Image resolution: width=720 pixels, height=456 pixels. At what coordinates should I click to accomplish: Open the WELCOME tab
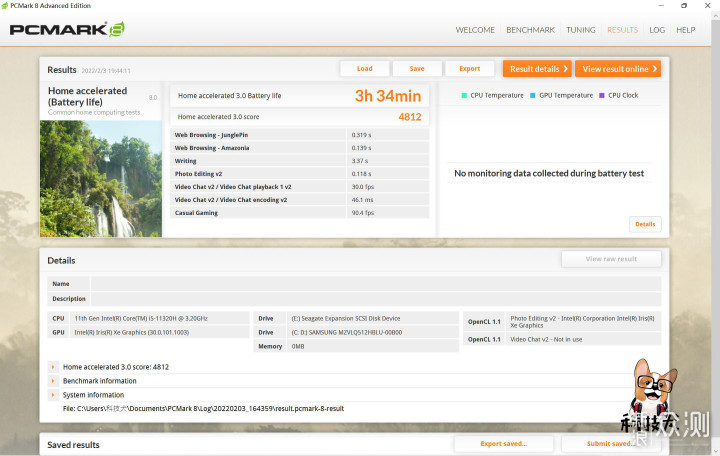coord(475,30)
